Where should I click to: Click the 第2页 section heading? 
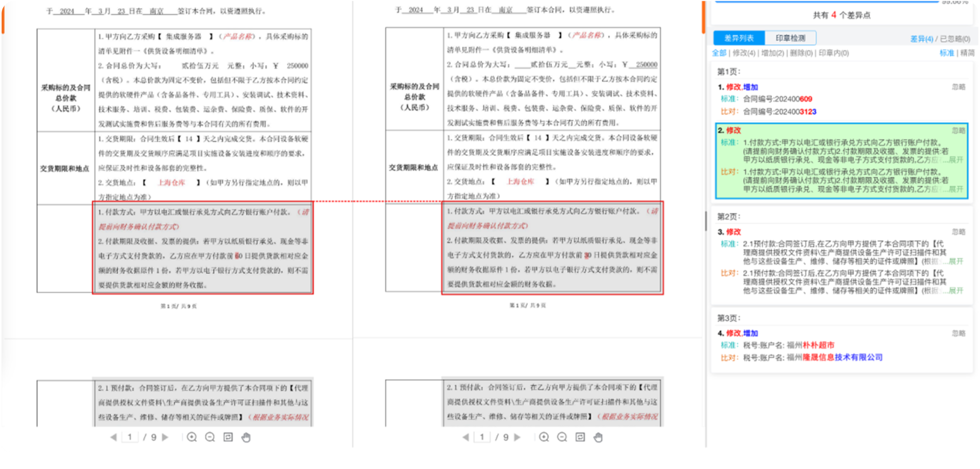(x=729, y=217)
